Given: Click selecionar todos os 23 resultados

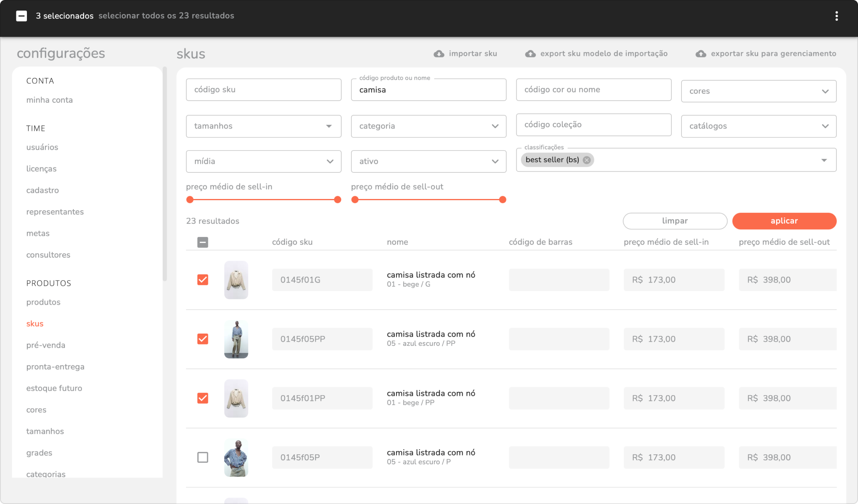Looking at the screenshot, I should (166, 16).
